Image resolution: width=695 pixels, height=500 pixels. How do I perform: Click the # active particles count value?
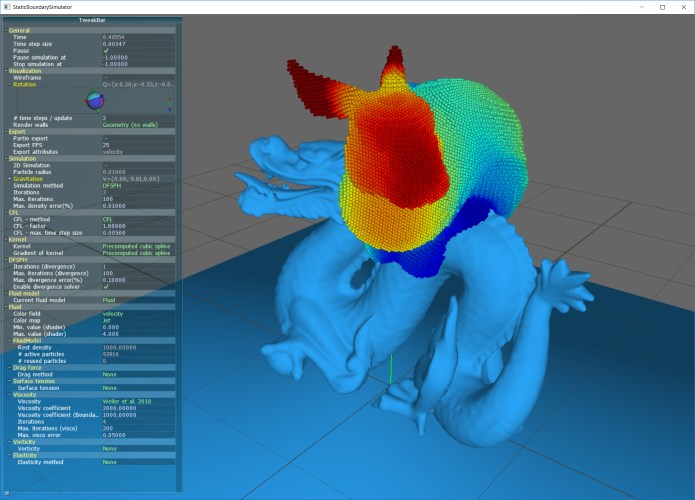110,354
